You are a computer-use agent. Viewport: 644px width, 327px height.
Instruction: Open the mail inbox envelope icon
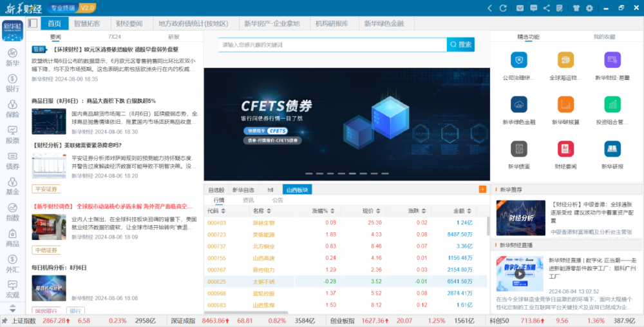coord(520,8)
